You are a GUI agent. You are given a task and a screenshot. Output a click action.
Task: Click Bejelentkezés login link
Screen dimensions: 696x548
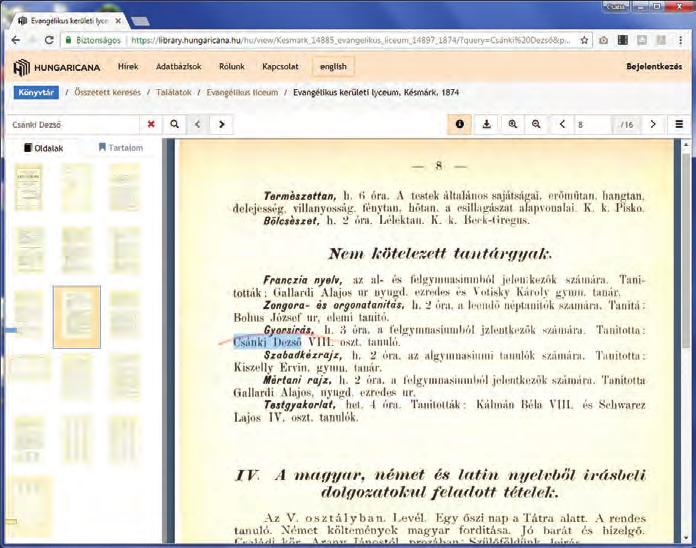654,67
